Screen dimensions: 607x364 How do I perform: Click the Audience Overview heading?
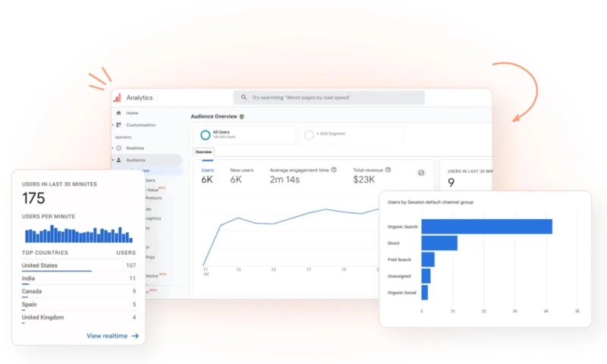click(214, 117)
